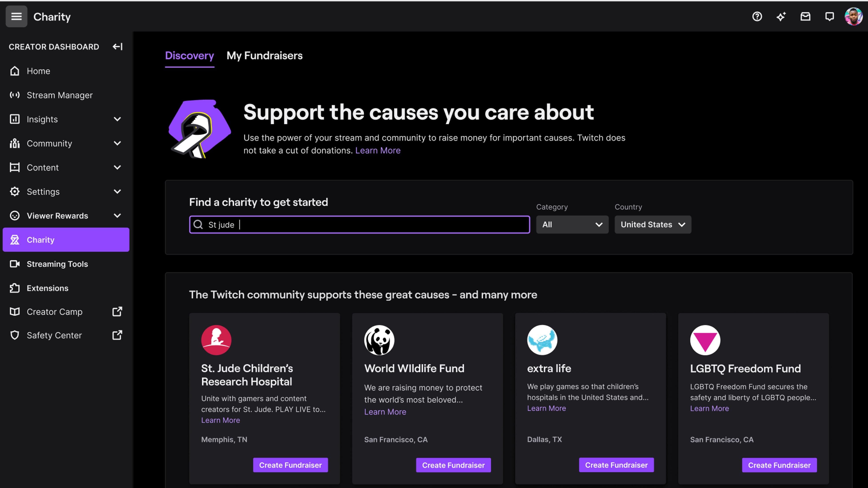Viewport: 868px width, 488px height.
Task: Click Learn More under extra life
Action: click(x=547, y=408)
